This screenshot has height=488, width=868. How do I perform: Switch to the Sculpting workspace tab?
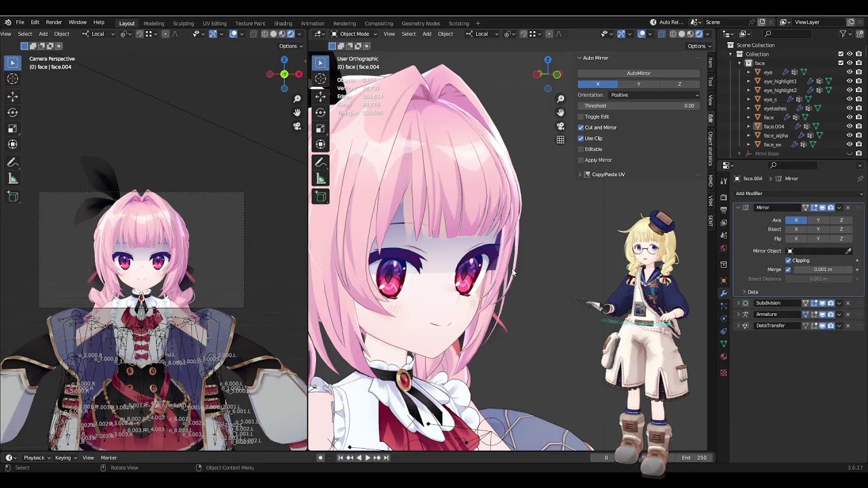tap(183, 23)
